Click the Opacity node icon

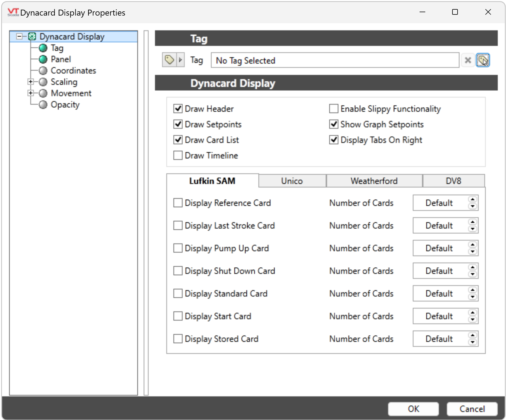coord(43,105)
